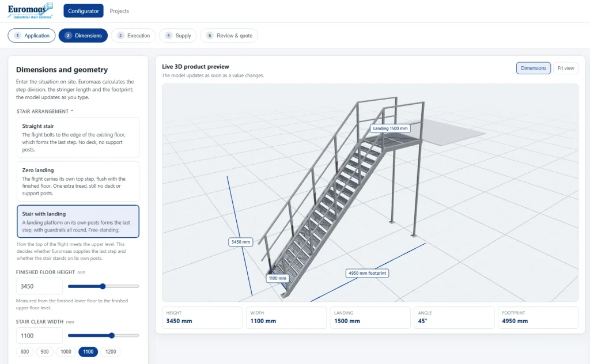Viewport: 590px width, 364px height.
Task: Open the Configurator tab
Action: click(84, 11)
